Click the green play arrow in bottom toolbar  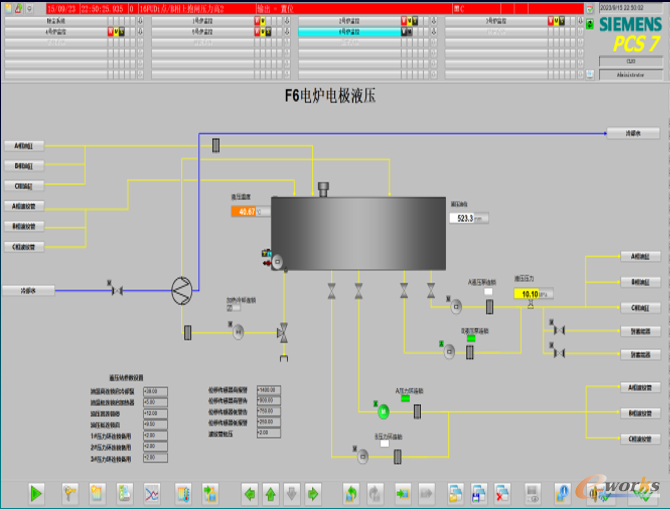pos(36,494)
